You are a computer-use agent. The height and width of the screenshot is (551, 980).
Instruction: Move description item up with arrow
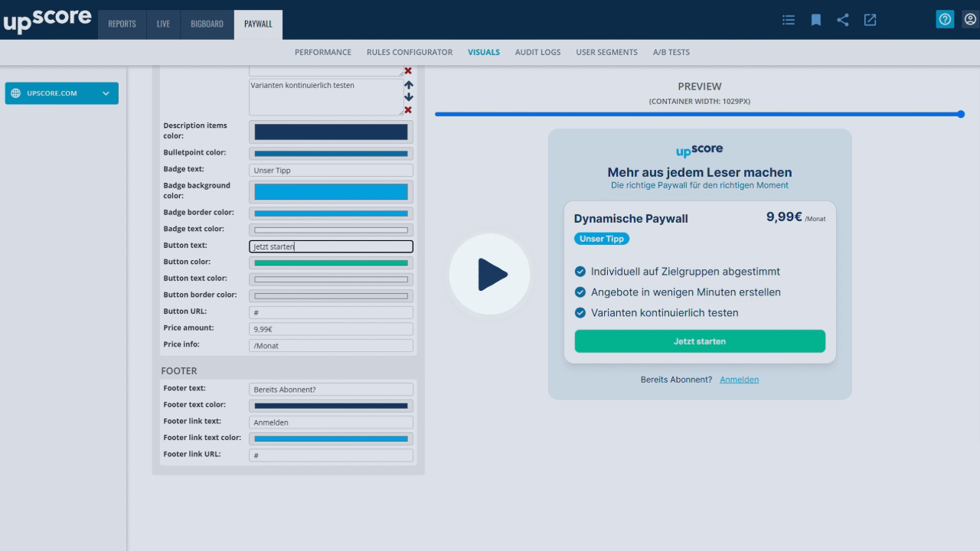(x=409, y=85)
